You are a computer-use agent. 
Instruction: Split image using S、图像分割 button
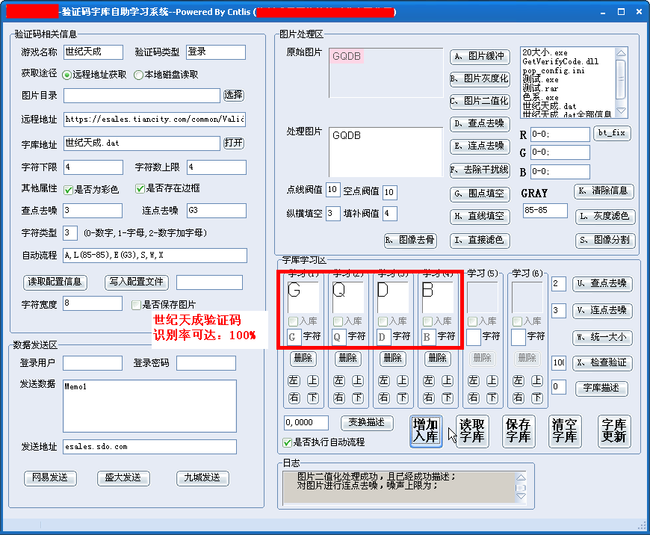point(605,240)
